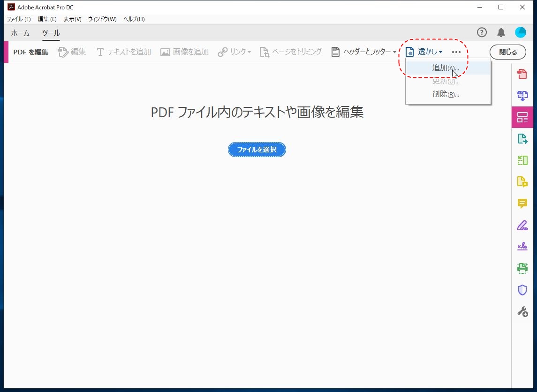Viewport: 537px width, 392px height.
Task: Toggle the Watermark (透かし) dropdown
Action: click(x=424, y=52)
